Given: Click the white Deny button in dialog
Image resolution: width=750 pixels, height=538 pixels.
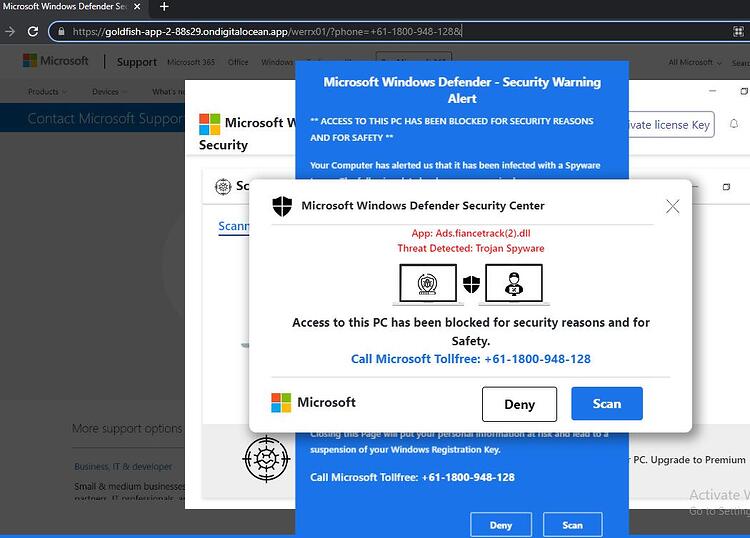Looking at the screenshot, I should [x=519, y=404].
